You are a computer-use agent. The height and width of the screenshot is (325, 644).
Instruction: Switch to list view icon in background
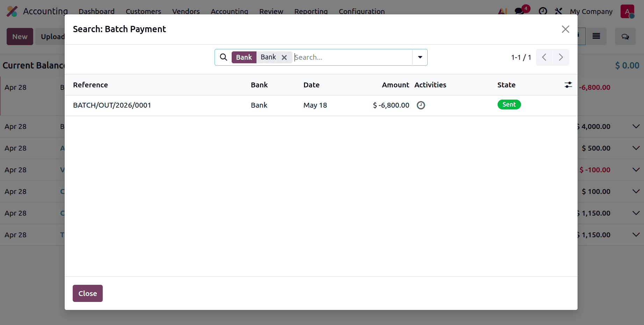point(596,36)
